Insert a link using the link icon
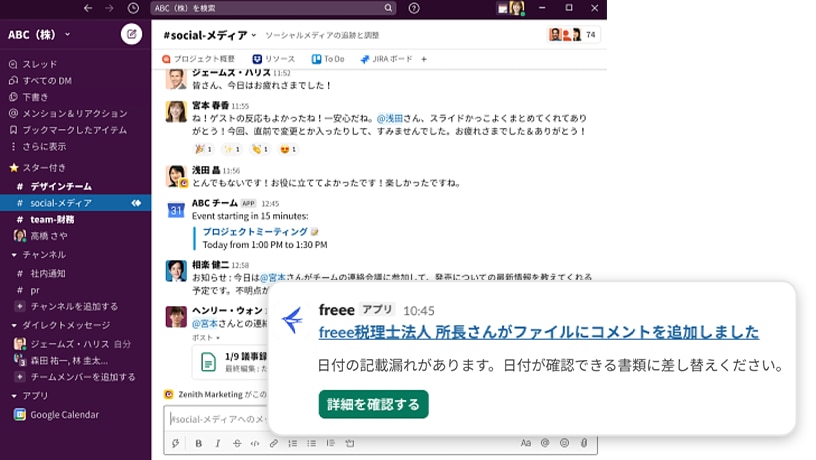816x460 pixels. pos(273,443)
